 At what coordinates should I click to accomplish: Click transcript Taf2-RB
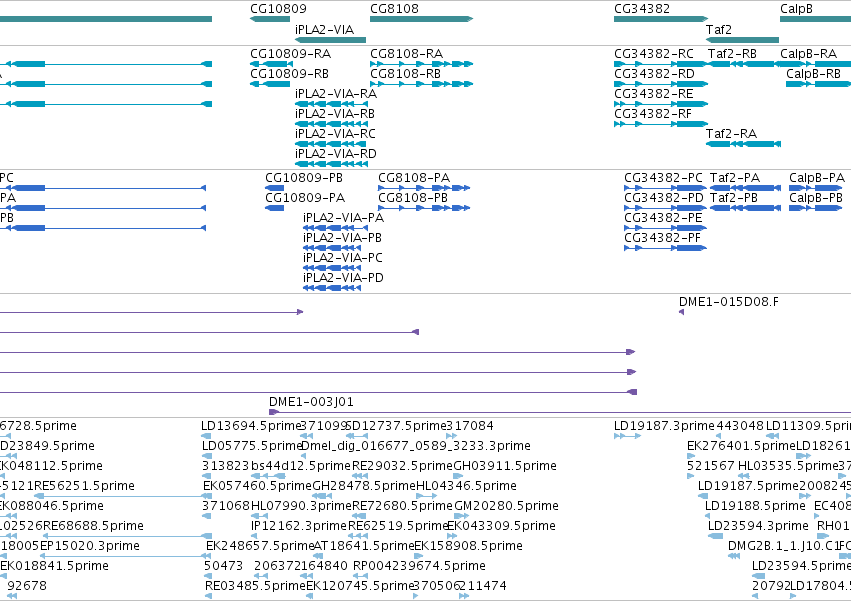click(x=732, y=54)
